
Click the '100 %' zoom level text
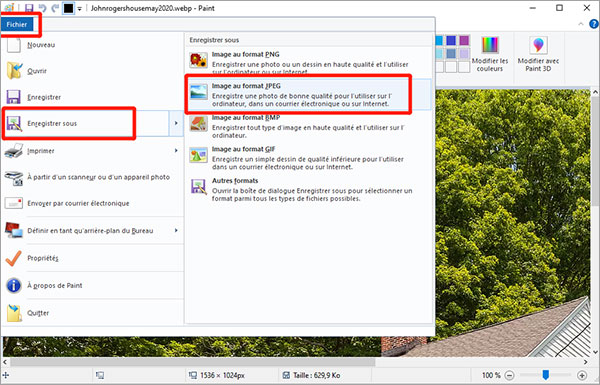491,375
